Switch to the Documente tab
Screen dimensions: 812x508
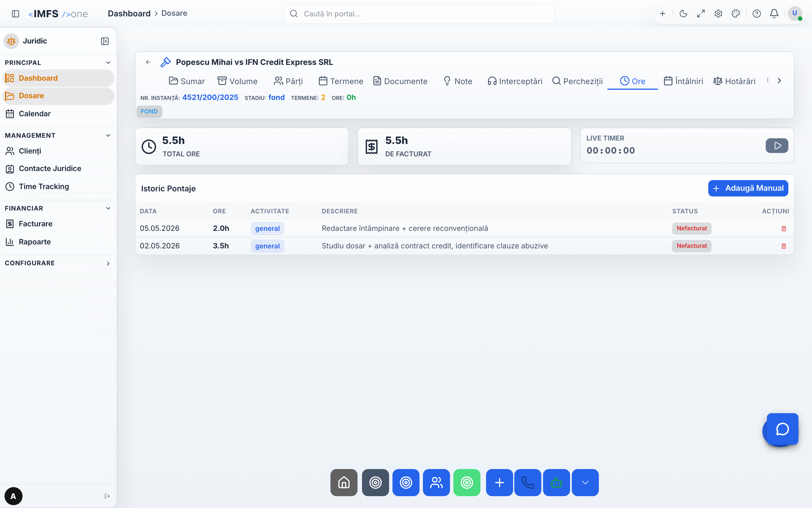click(x=400, y=81)
